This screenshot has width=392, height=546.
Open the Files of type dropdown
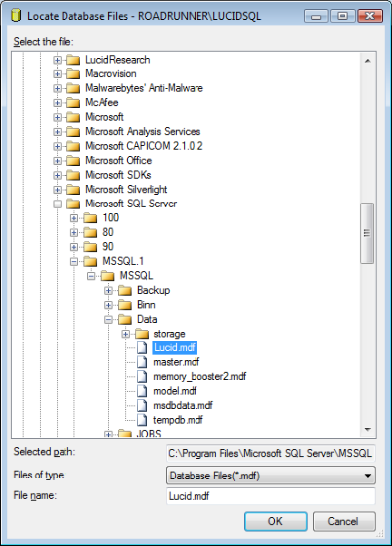pos(270,475)
